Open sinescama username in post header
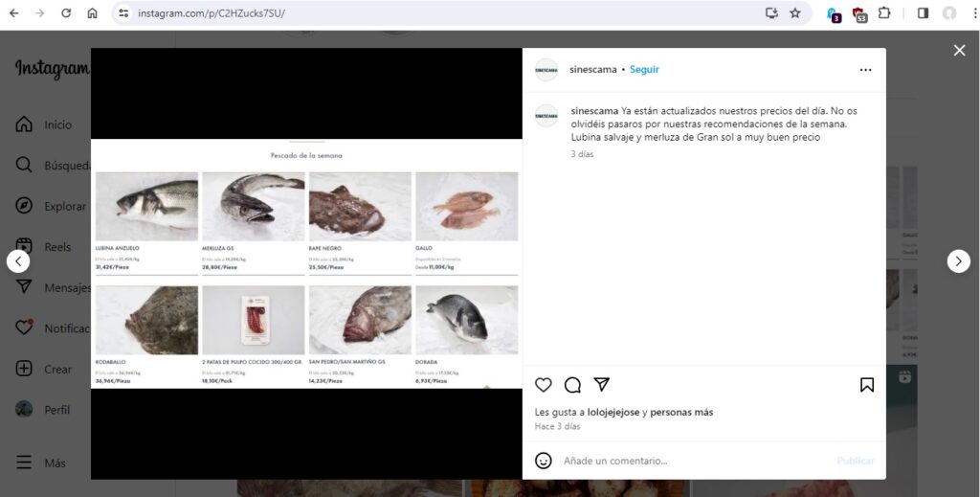980x497 pixels. [593, 69]
